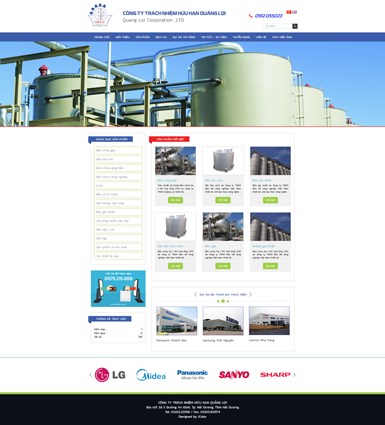Click inside the header search field
Image resolution: width=385 pixels, height=425 pixels.
pos(278,26)
